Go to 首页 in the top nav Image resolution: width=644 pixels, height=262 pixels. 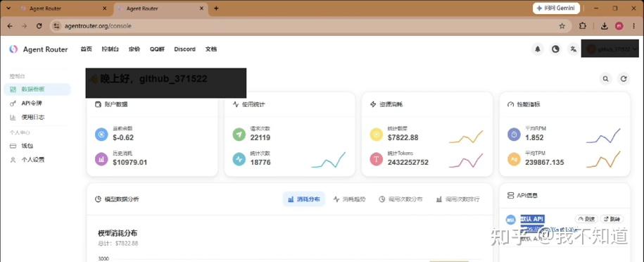click(x=87, y=49)
